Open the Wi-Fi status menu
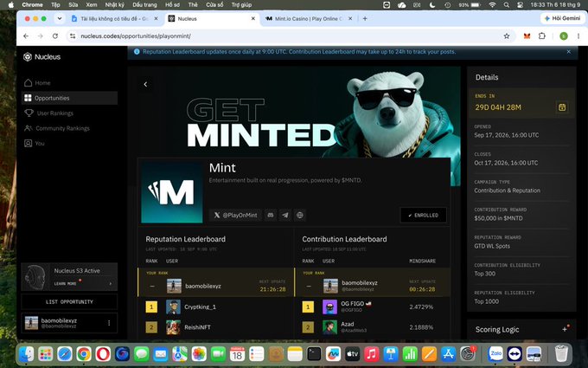 (492, 5)
